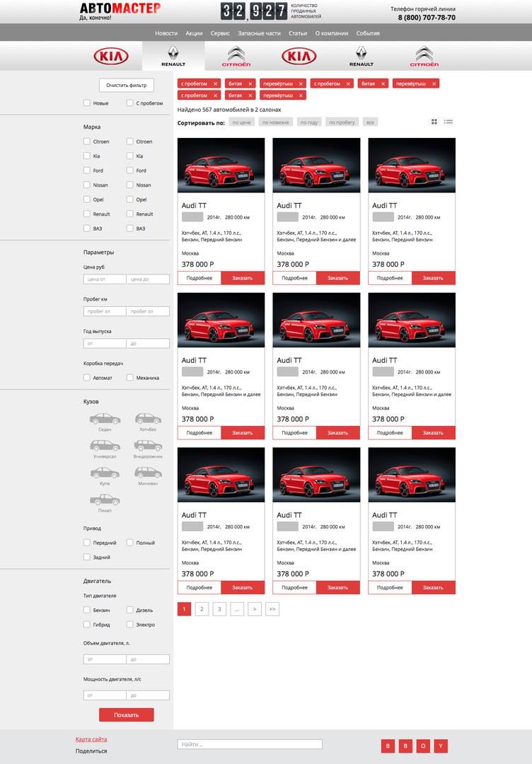Open the События menu item
Image resolution: width=532 pixels, height=764 pixels.
click(368, 33)
